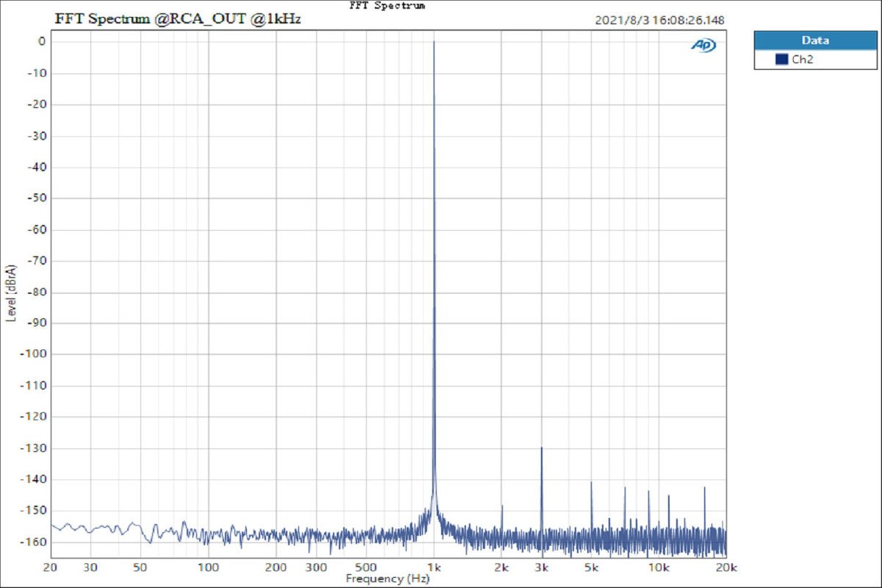Click the 20k tick label on frequency axis
The height and width of the screenshot is (588, 882).
coord(725,567)
